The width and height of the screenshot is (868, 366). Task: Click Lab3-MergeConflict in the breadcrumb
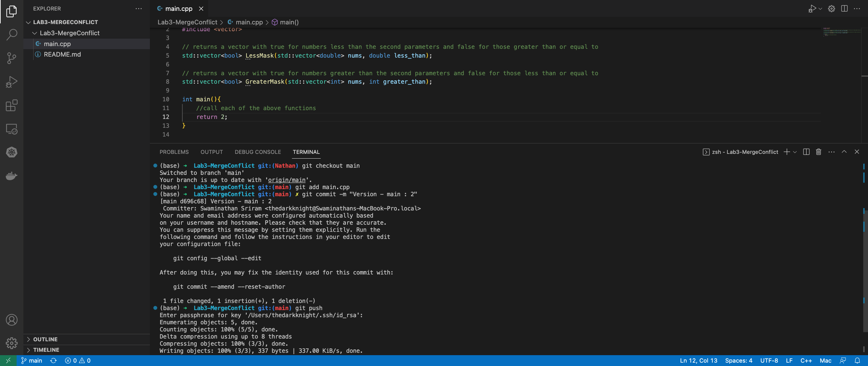pyautogui.click(x=187, y=22)
